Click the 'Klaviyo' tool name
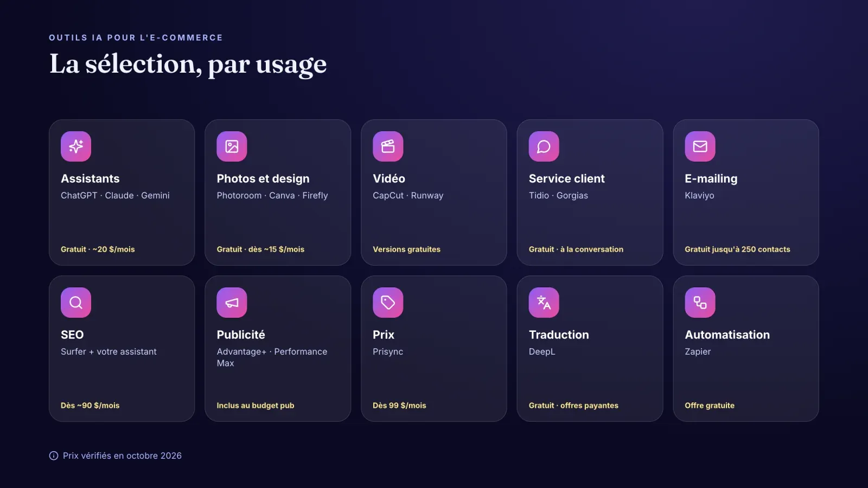Screen dimensions: 868x488 (699, 196)
